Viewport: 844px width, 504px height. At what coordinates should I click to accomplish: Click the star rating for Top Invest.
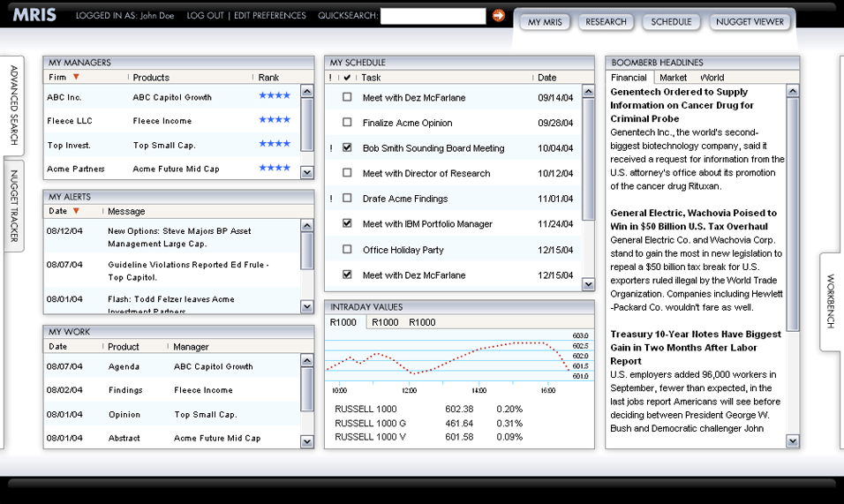point(275,144)
